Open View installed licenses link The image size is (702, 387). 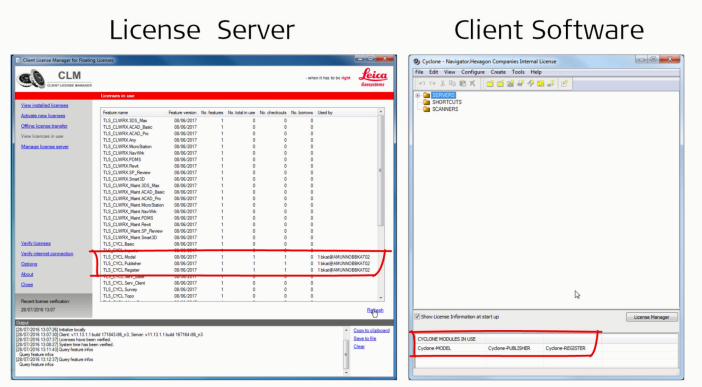click(x=44, y=105)
